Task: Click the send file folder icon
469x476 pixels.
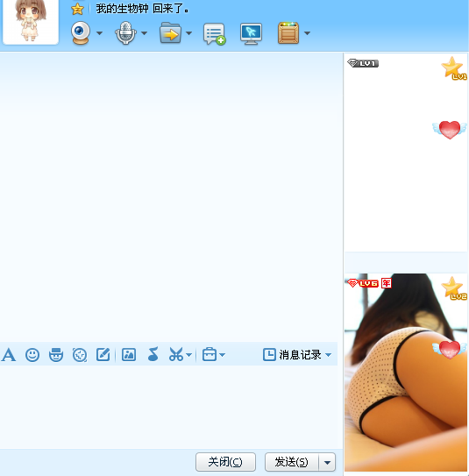Action: [170, 32]
